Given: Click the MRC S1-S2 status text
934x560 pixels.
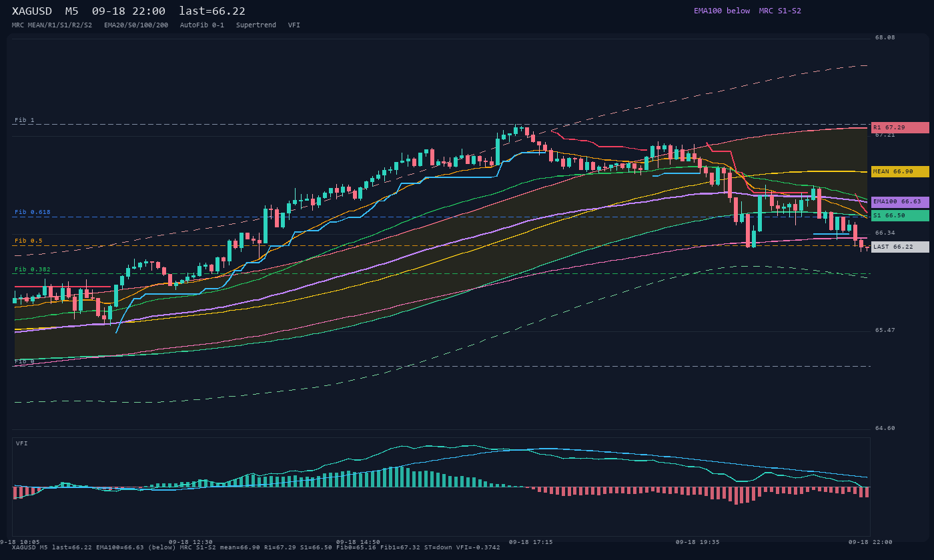Looking at the screenshot, I should pos(780,11).
